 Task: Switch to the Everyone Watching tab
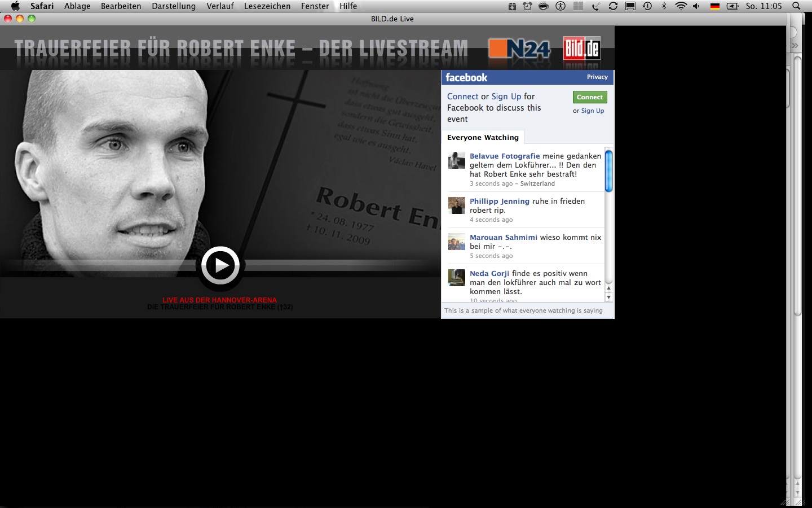(483, 137)
